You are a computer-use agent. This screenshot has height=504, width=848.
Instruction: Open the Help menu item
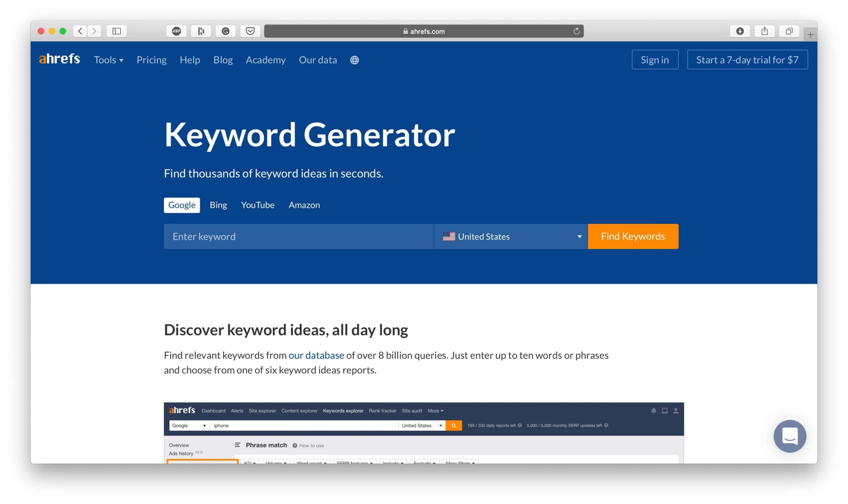pos(190,60)
